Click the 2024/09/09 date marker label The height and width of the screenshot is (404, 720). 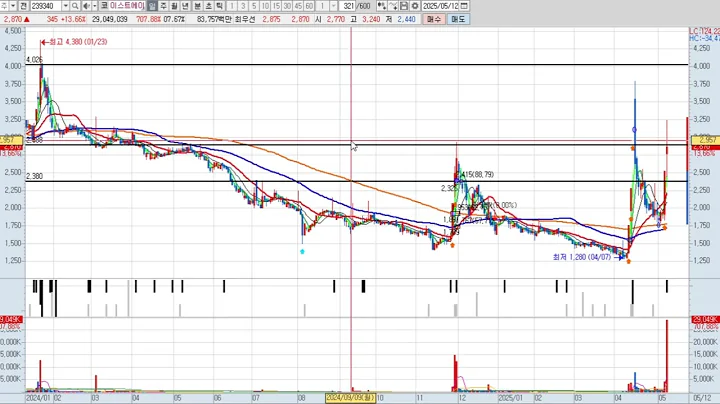coord(350,398)
